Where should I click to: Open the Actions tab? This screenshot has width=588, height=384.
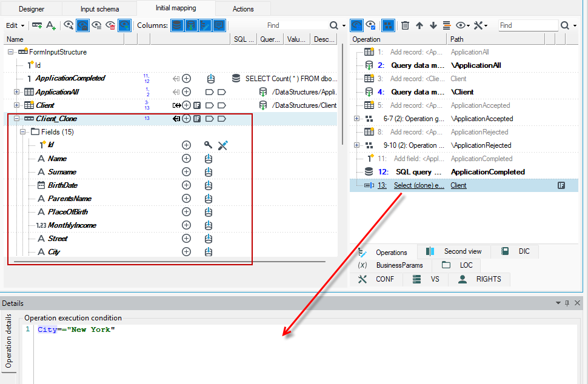(x=243, y=9)
